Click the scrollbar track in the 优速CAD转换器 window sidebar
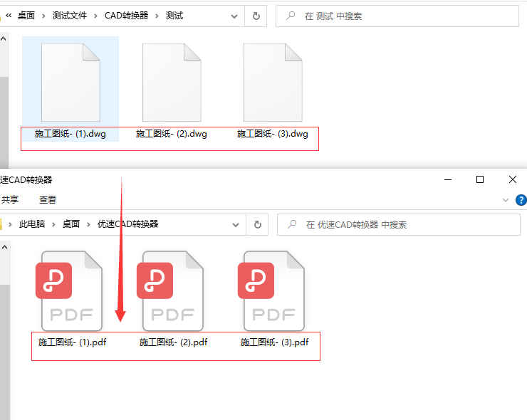The width and height of the screenshot is (527, 420). coord(5,269)
